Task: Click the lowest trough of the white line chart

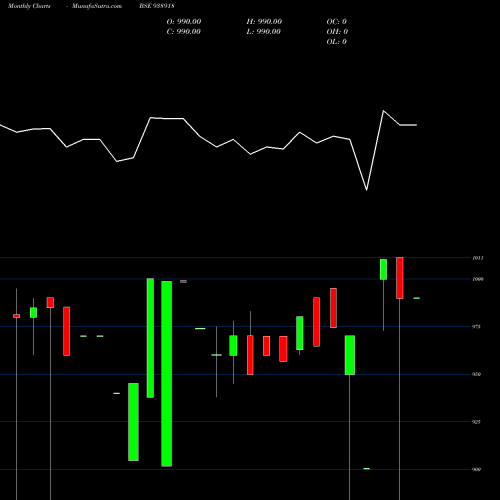Action: [367, 190]
